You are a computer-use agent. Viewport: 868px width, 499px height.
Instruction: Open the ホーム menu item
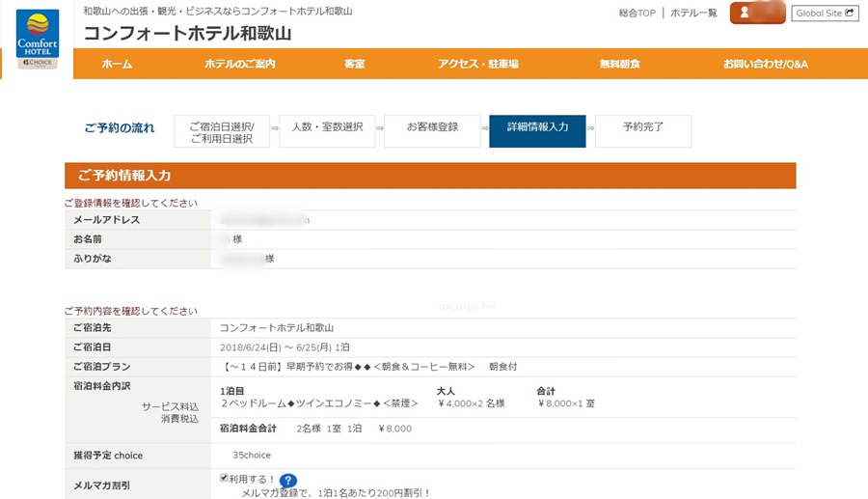point(117,64)
